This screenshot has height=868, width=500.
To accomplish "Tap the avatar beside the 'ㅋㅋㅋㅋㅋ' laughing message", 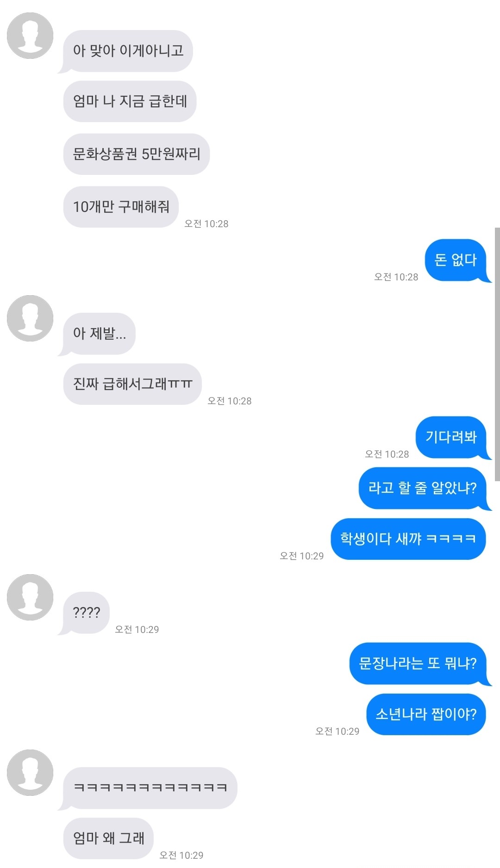I will tap(30, 773).
